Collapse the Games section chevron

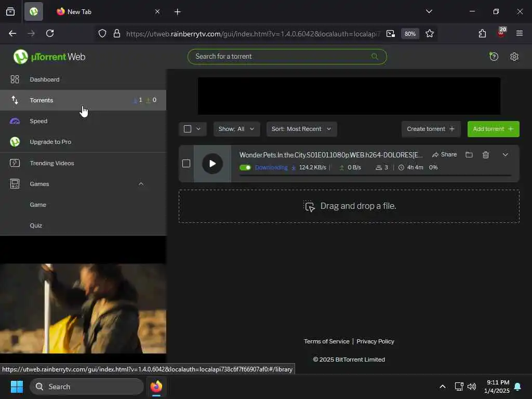tap(141, 184)
